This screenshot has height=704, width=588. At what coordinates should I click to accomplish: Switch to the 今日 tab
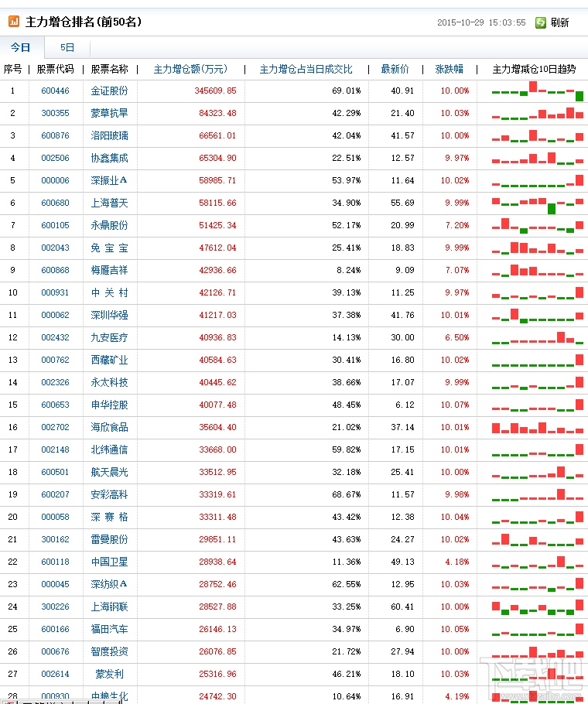click(21, 48)
